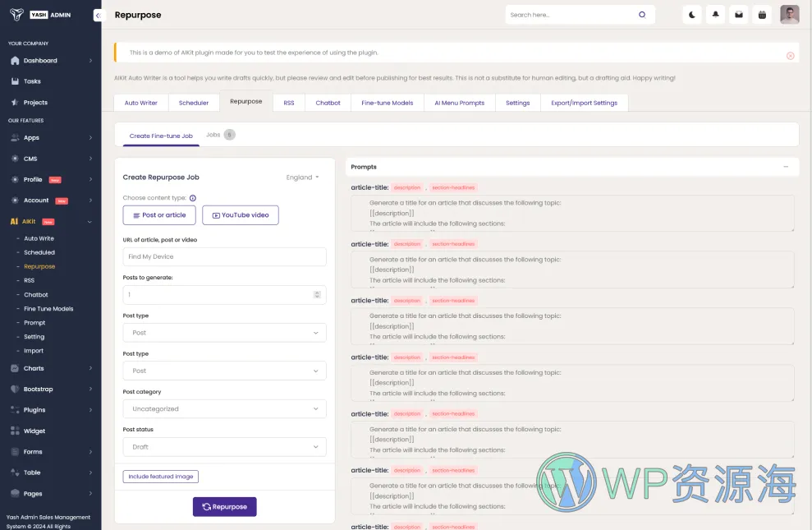Expand the Dashboard menu chevron

click(x=90, y=61)
